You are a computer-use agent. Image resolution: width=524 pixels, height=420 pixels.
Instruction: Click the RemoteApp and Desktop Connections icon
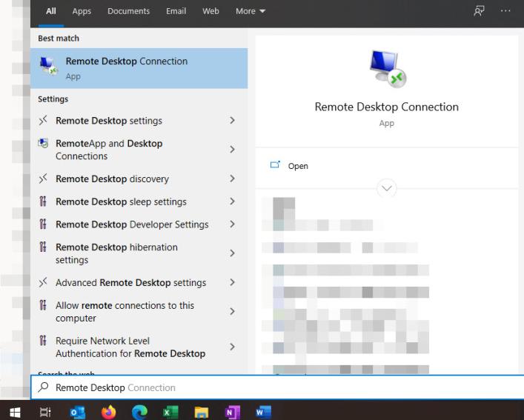click(43, 143)
